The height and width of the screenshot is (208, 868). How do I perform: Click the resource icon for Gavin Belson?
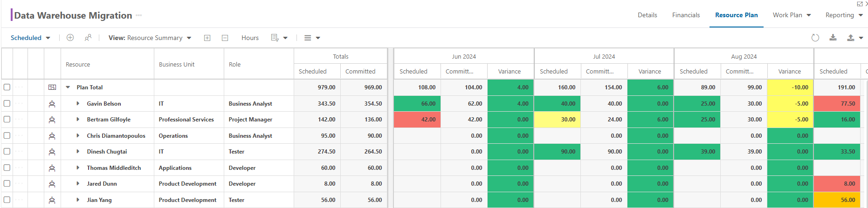(52, 104)
